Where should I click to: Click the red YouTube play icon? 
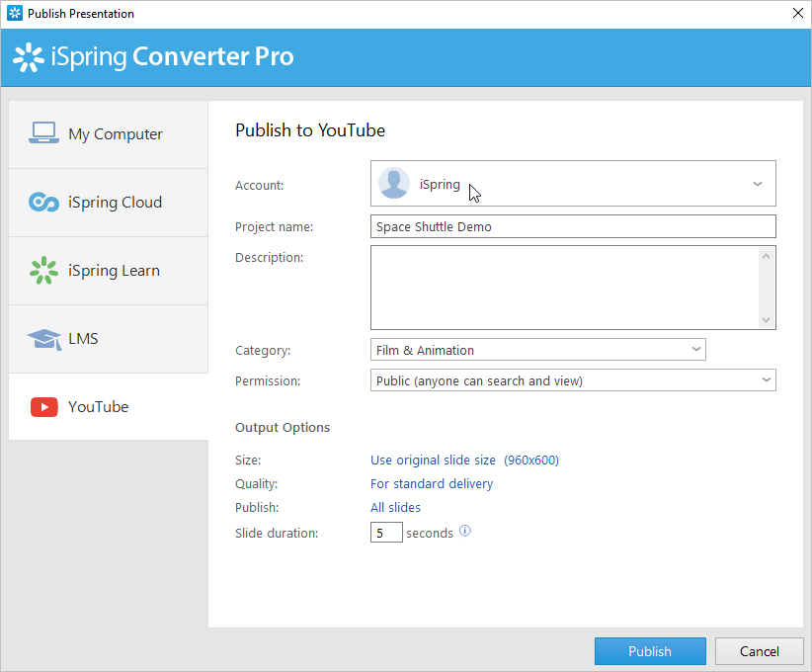click(44, 407)
